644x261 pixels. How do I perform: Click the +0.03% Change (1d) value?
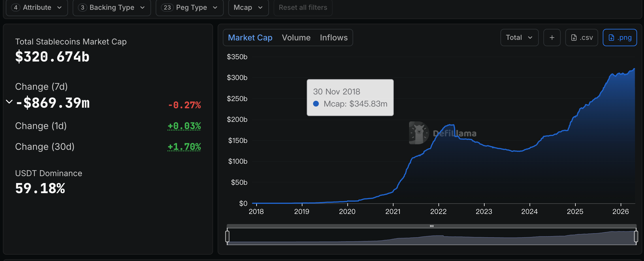(x=184, y=126)
